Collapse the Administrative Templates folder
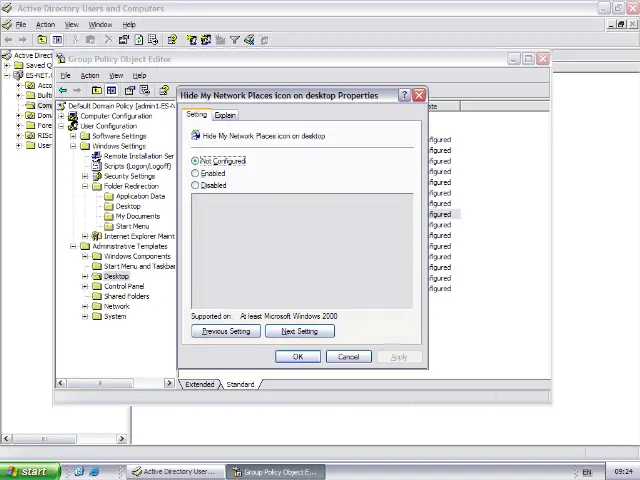 coord(73,246)
